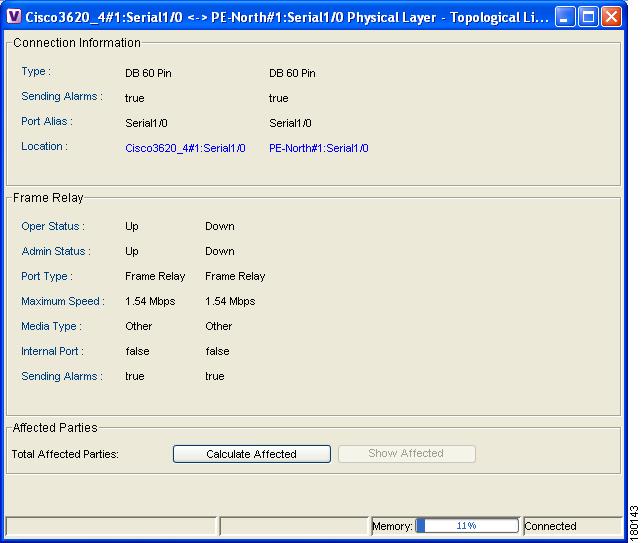Image resolution: width=641 pixels, height=543 pixels.
Task: Click the window title bar text
Action: (x=286, y=17)
